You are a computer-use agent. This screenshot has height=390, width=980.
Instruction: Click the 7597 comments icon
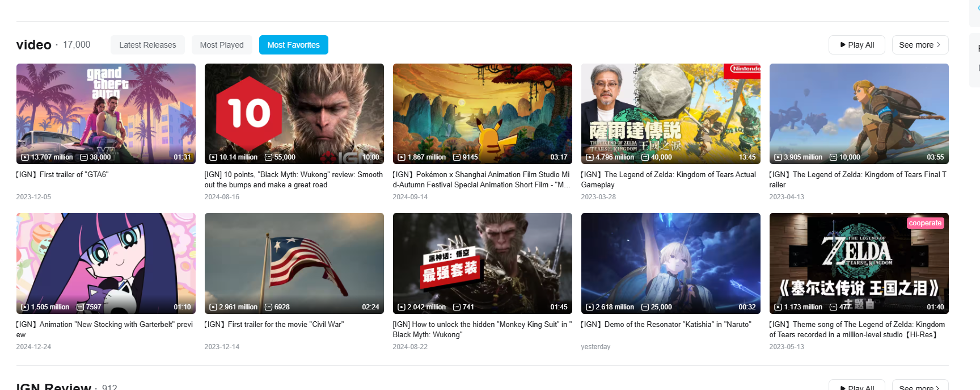coord(81,307)
